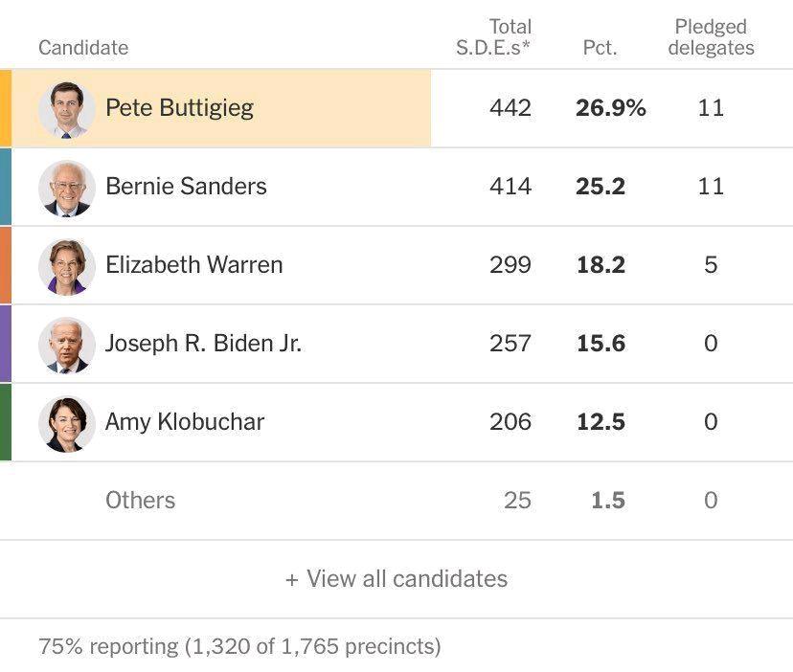The height and width of the screenshot is (672, 793).
Task: Click the Total S.D.E.s column header
Action: click(x=493, y=37)
